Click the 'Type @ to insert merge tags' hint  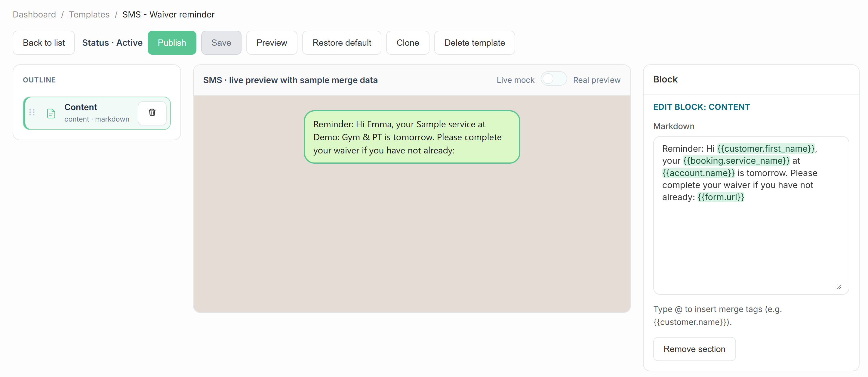[717, 315]
